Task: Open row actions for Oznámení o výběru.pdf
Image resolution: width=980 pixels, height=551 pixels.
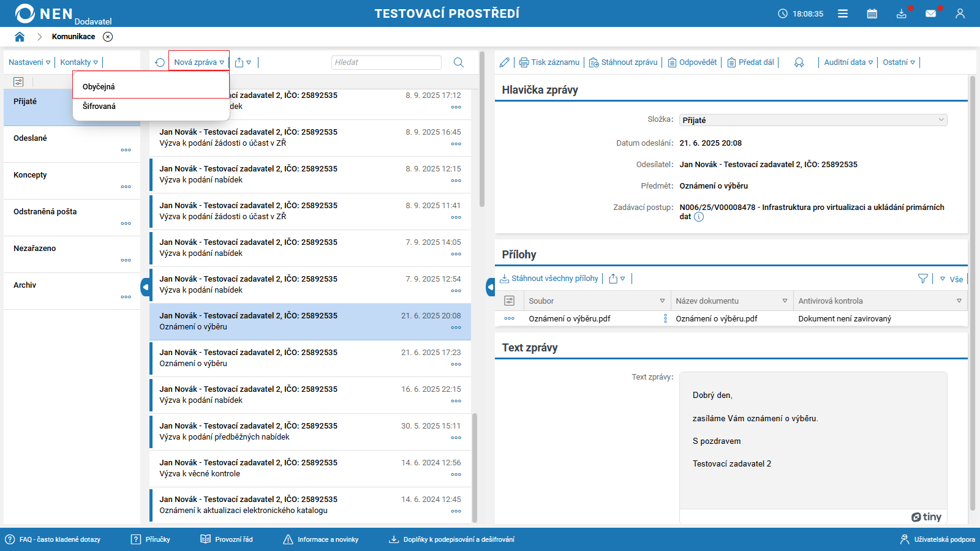Action: click(x=509, y=318)
